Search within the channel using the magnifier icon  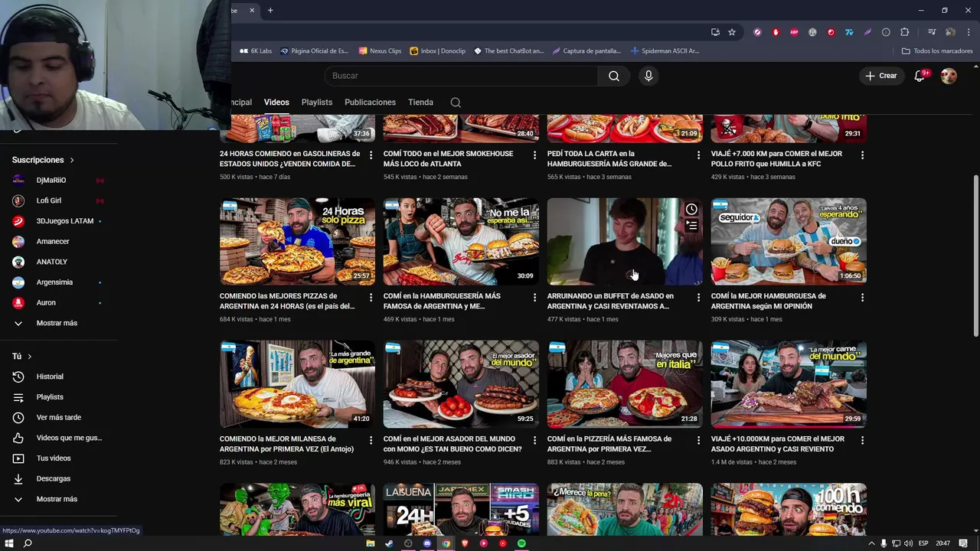click(x=456, y=103)
